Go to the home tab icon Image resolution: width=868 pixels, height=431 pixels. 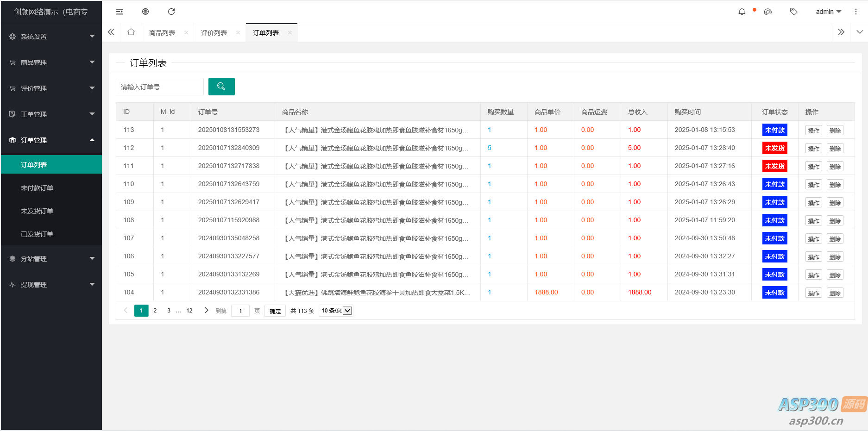click(131, 32)
